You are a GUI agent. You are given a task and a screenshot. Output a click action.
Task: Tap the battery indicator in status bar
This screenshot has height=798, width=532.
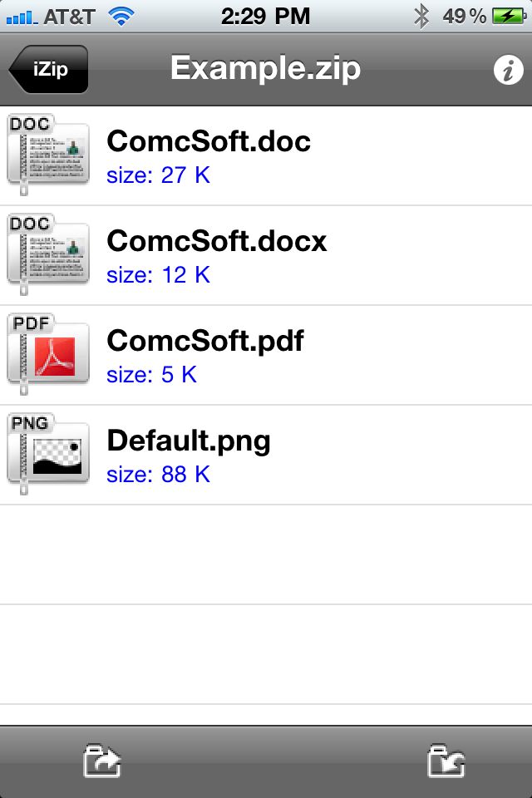pos(509,17)
